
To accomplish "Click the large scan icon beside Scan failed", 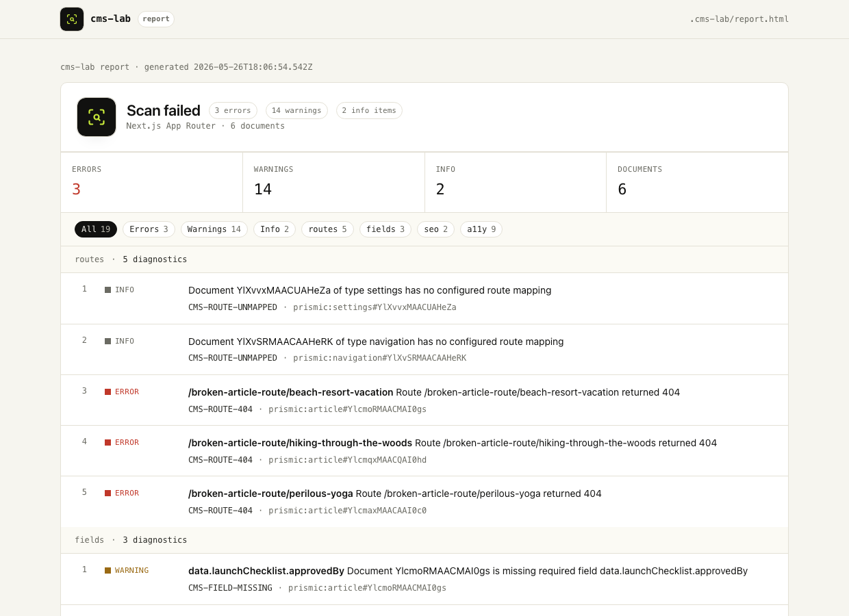I will pyautogui.click(x=97, y=117).
